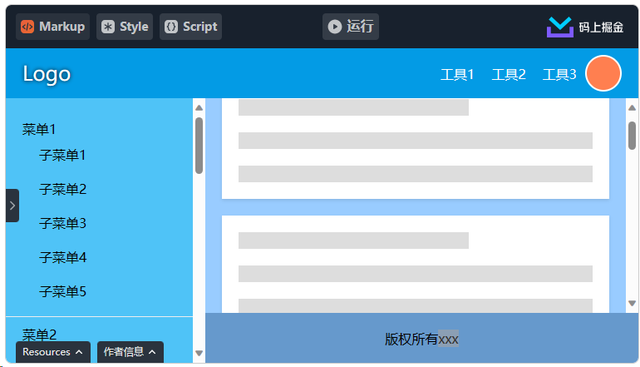
Task: Click the 运行 run button
Action: click(351, 27)
